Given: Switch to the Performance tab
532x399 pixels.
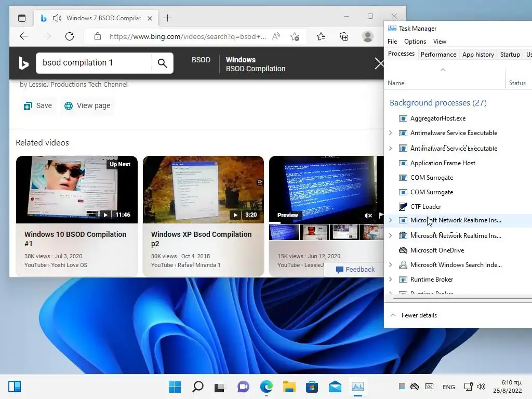Looking at the screenshot, I should click(x=438, y=54).
